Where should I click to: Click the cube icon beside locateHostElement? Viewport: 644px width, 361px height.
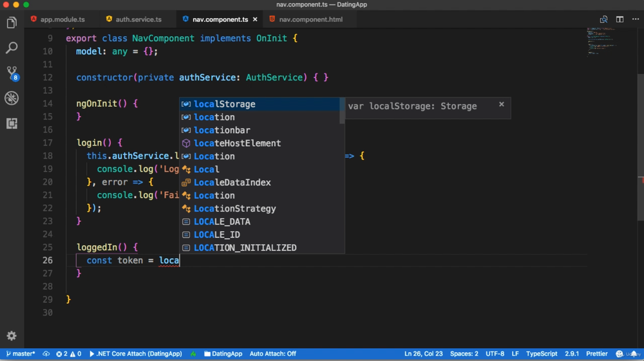tap(186, 143)
